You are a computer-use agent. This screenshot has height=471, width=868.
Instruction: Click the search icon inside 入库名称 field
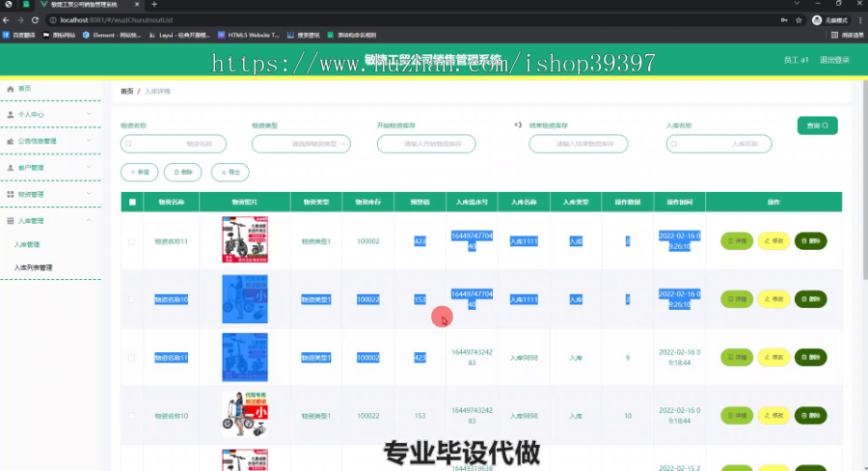[674, 144]
